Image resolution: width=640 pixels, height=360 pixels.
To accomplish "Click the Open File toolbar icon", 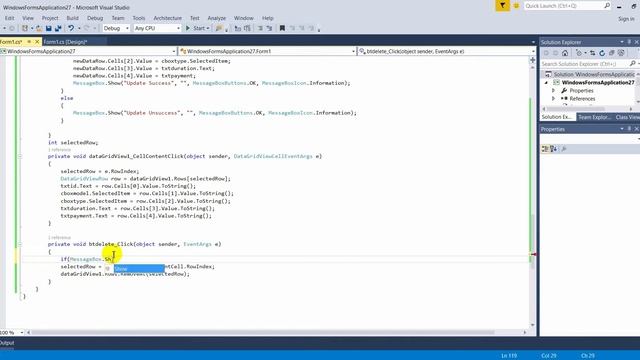I will 39,28.
